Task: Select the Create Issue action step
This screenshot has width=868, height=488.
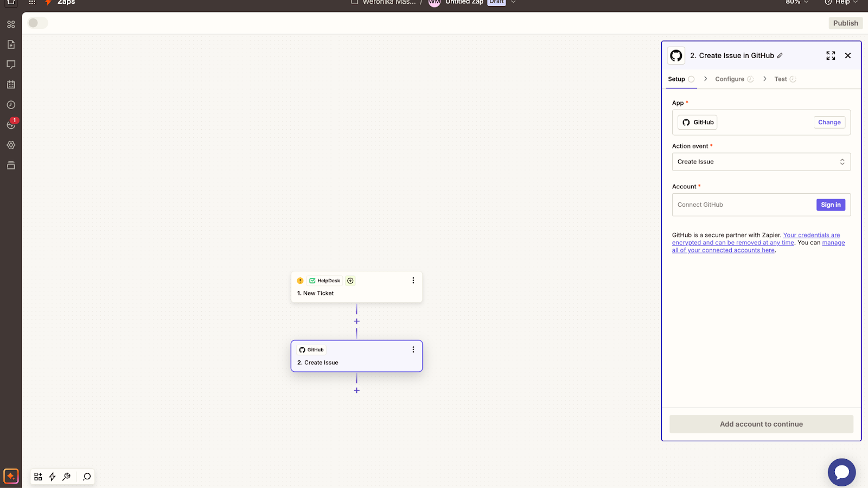Action: [356, 356]
